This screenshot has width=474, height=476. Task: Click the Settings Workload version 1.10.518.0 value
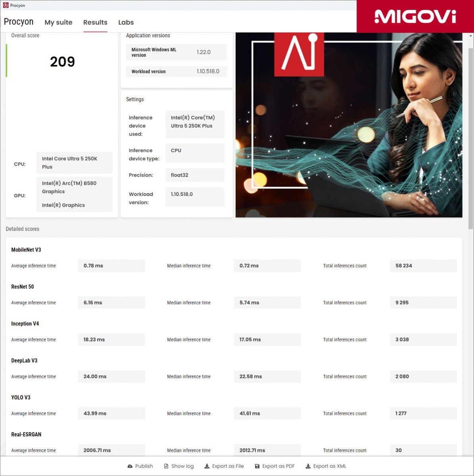click(x=195, y=197)
